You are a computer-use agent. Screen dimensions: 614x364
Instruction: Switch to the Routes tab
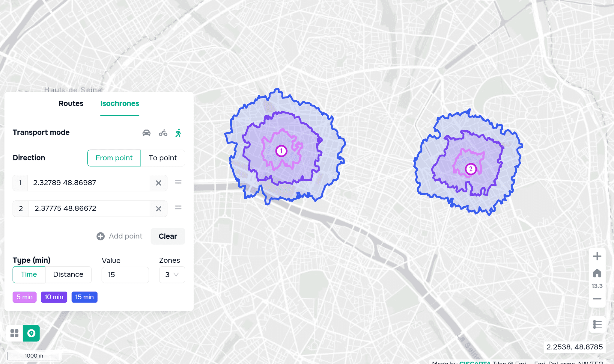71,103
